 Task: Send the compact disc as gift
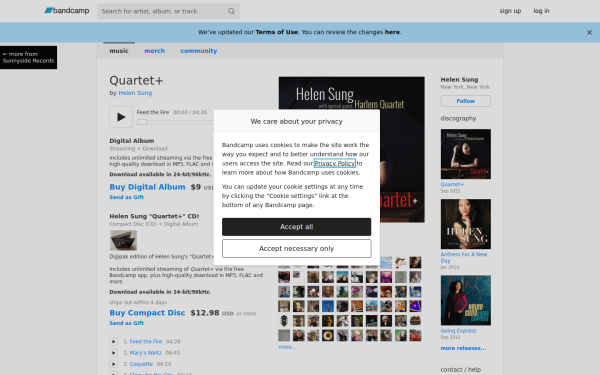tap(127, 323)
